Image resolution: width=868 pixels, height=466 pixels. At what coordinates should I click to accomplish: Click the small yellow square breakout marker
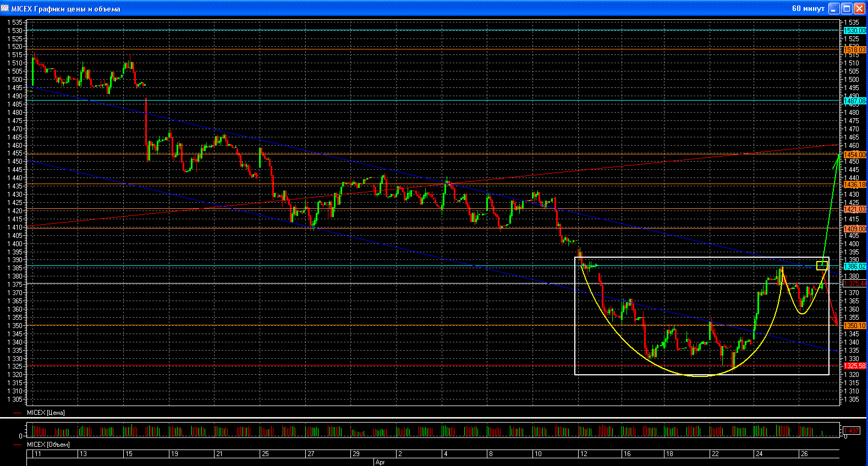[822, 266]
